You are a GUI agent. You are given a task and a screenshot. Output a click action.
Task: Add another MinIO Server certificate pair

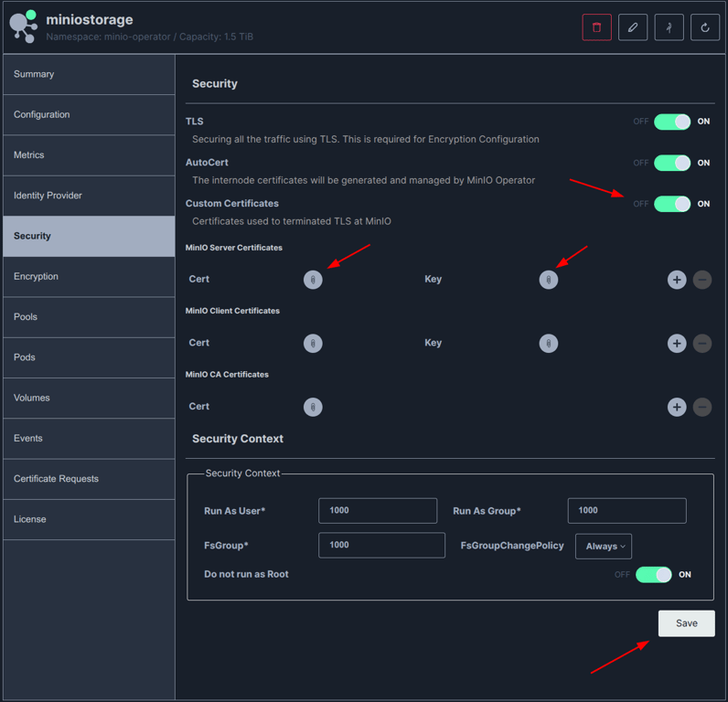click(x=677, y=280)
